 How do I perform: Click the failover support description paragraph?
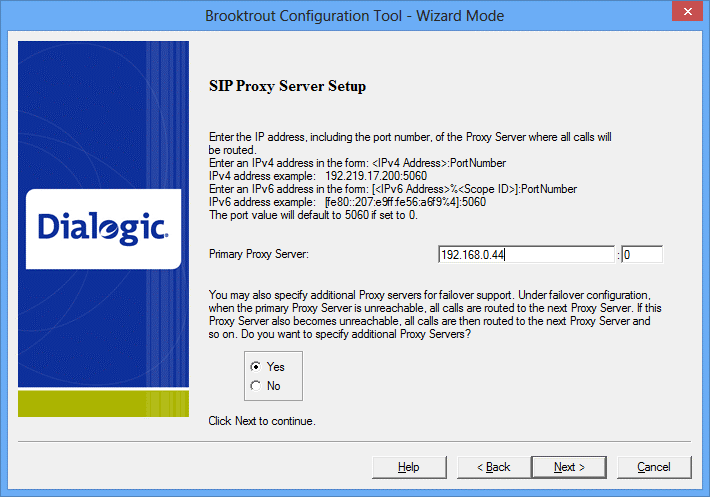point(430,315)
